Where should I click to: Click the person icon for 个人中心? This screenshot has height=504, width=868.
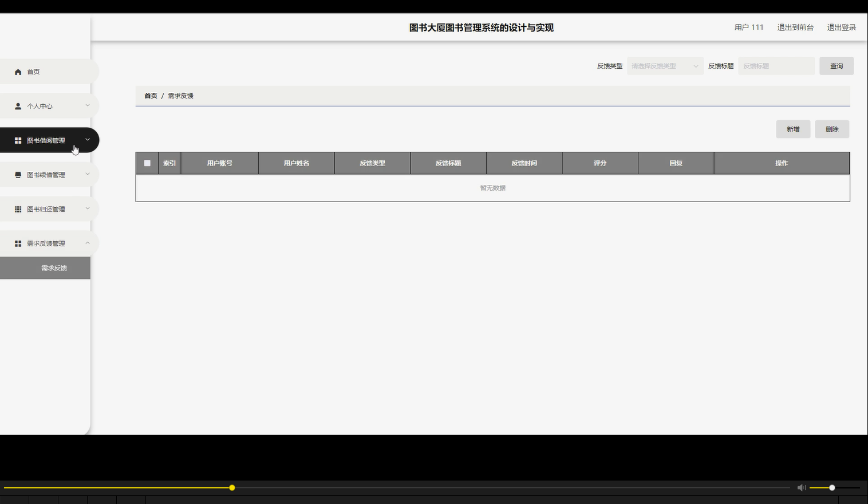17,105
